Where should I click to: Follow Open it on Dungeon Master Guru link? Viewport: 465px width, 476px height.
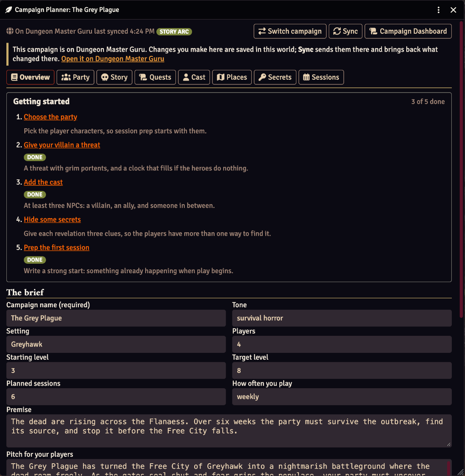pyautogui.click(x=112, y=58)
